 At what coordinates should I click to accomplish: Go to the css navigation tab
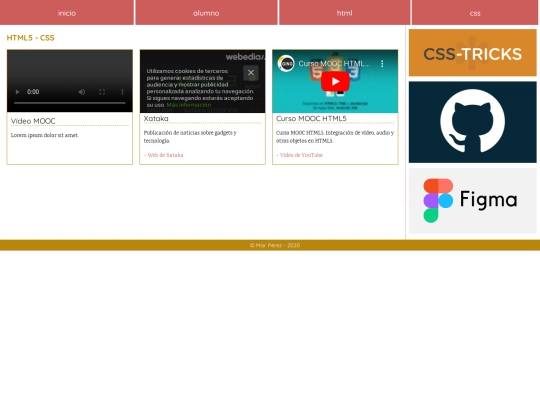pos(475,12)
